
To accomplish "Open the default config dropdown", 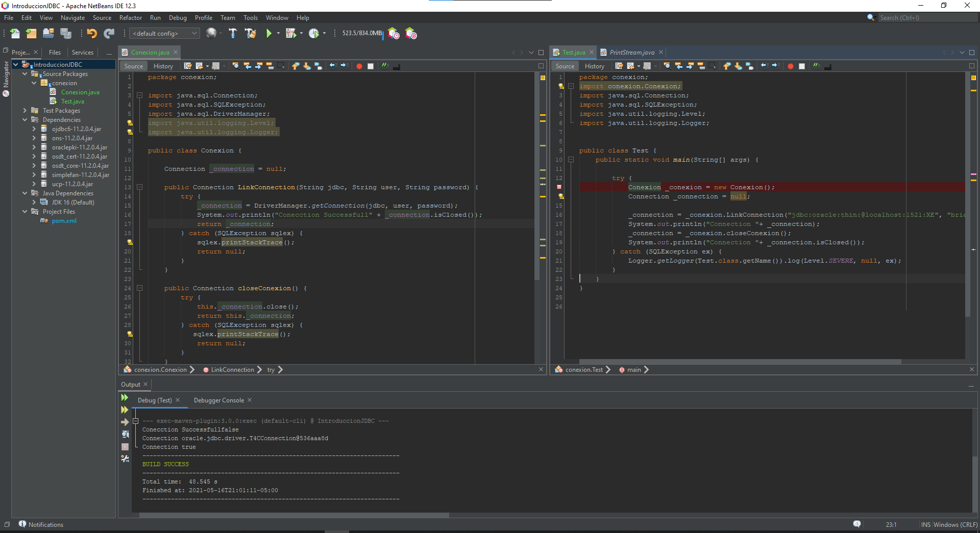I will (x=165, y=34).
